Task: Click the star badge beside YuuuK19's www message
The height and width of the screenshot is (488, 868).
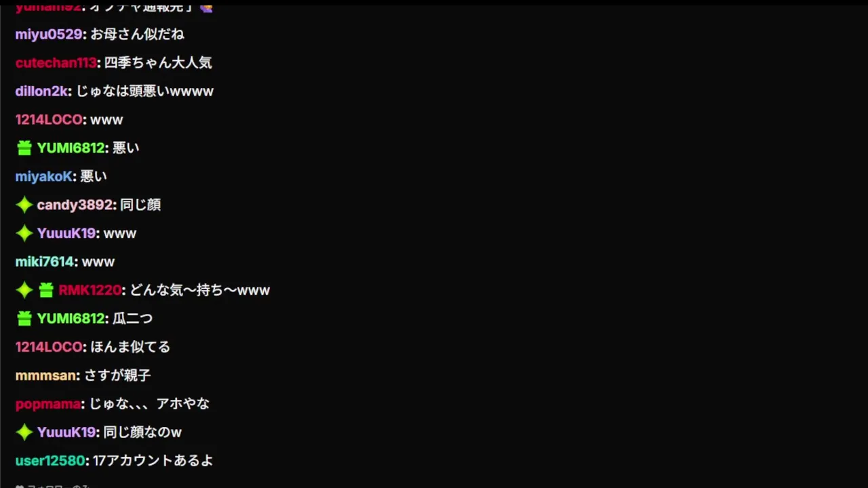Action: [x=24, y=233]
